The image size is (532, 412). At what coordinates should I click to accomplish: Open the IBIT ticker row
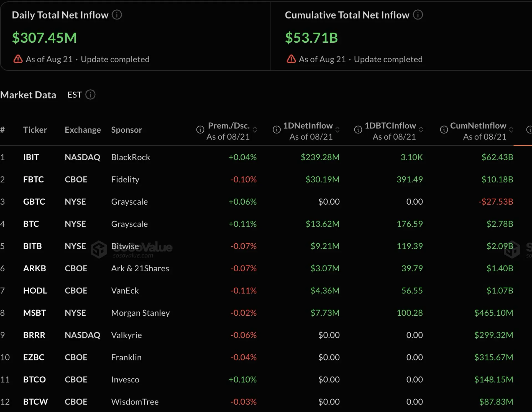[31, 157]
